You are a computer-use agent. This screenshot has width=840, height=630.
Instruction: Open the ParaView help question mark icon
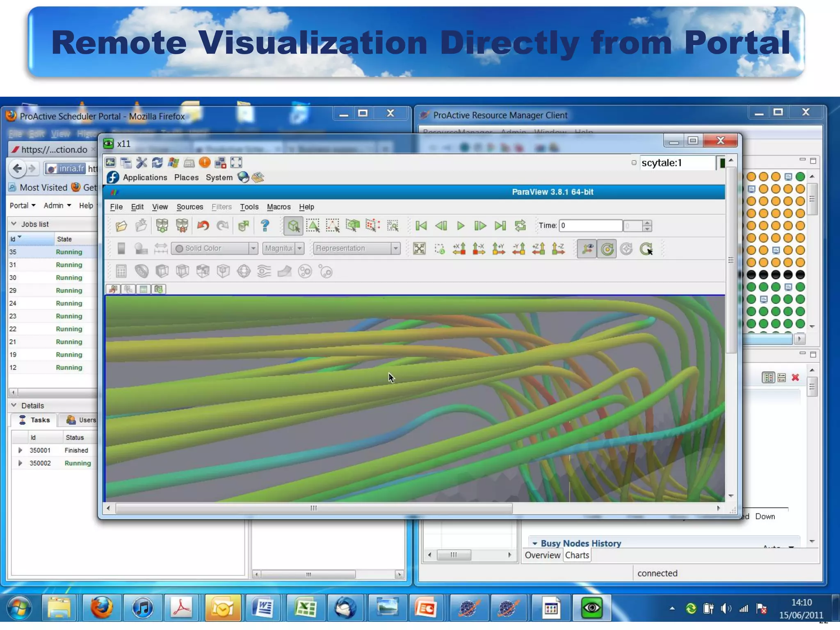pos(265,226)
